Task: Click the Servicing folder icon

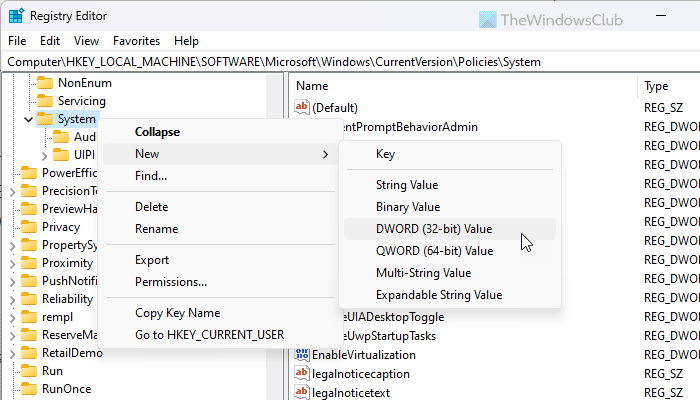Action: [45, 101]
